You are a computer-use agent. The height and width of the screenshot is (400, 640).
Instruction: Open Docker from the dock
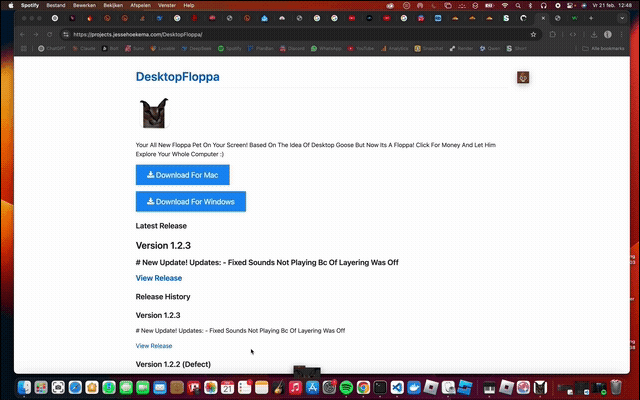(x=414, y=387)
